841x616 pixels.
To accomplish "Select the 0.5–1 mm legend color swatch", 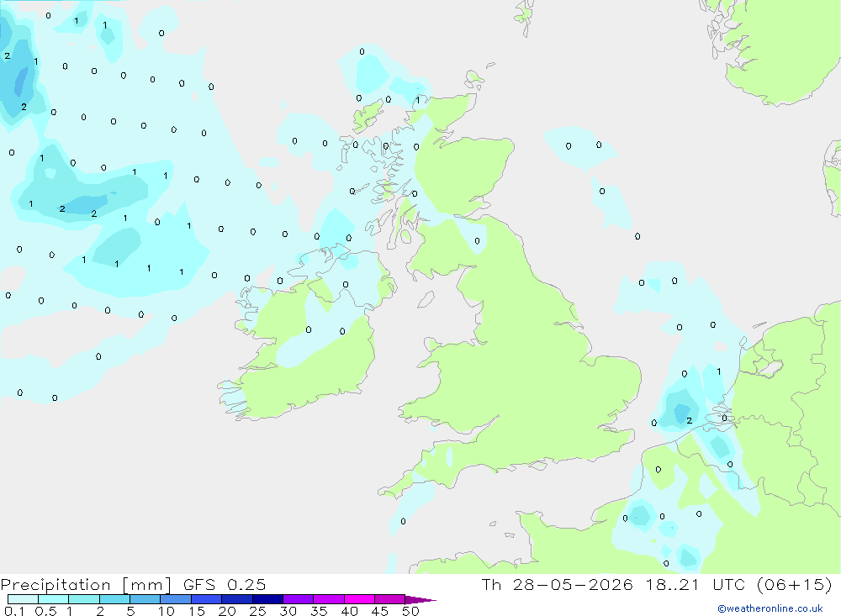I will click(54, 599).
